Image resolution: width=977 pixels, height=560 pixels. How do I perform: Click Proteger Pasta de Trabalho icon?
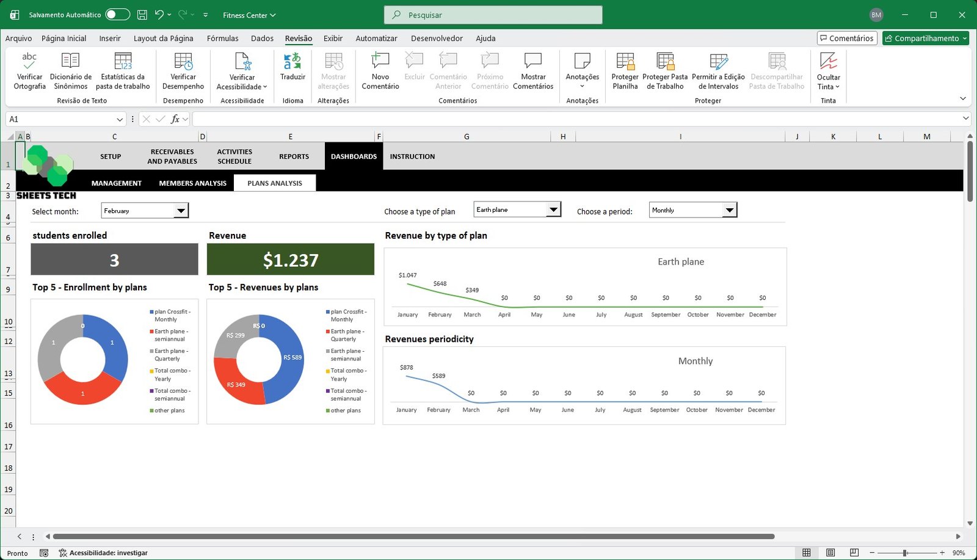pyautogui.click(x=665, y=61)
